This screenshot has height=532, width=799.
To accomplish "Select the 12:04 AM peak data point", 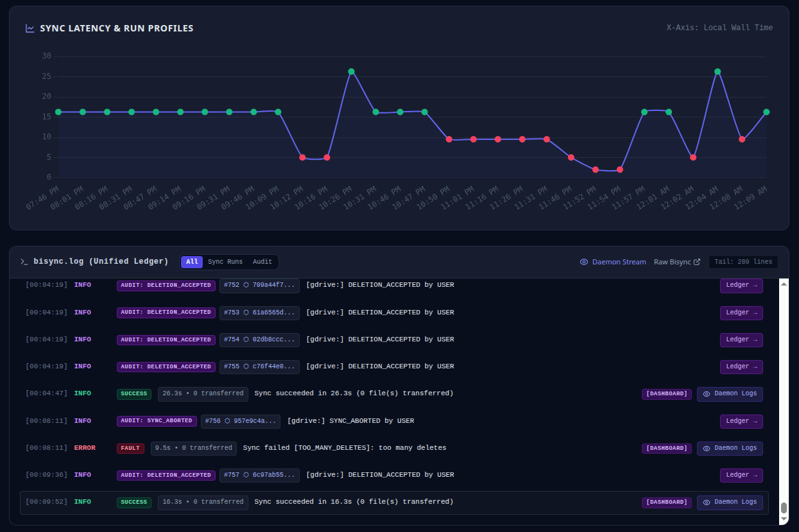I will click(x=717, y=72).
